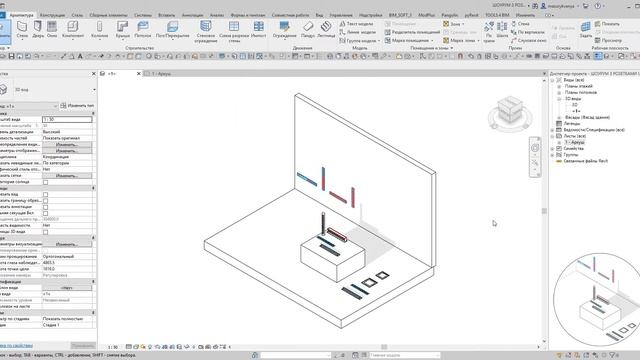The height and width of the screenshot is (360, 640).
Task: Open the steering wheel on navigation bar
Action: pyautogui.click(x=535, y=147)
